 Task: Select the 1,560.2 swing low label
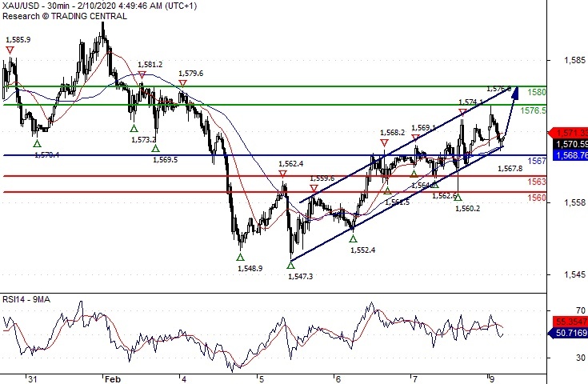(468, 209)
